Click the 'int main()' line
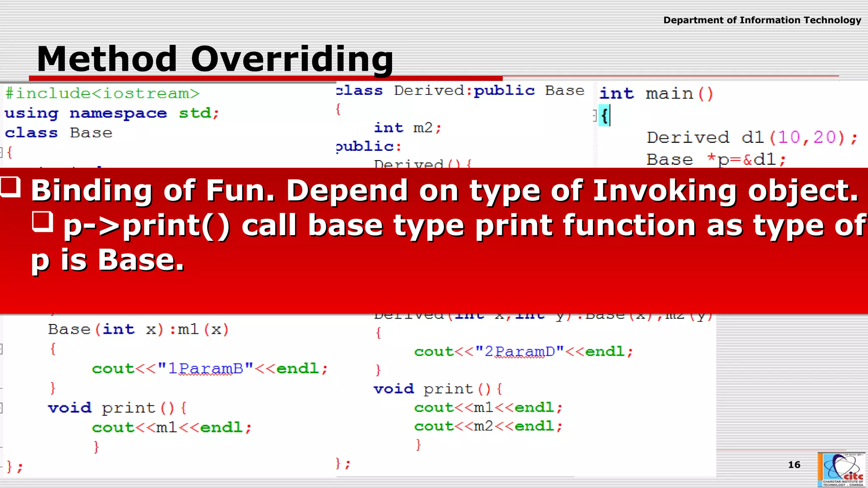This screenshot has height=488, width=868. pyautogui.click(x=657, y=93)
